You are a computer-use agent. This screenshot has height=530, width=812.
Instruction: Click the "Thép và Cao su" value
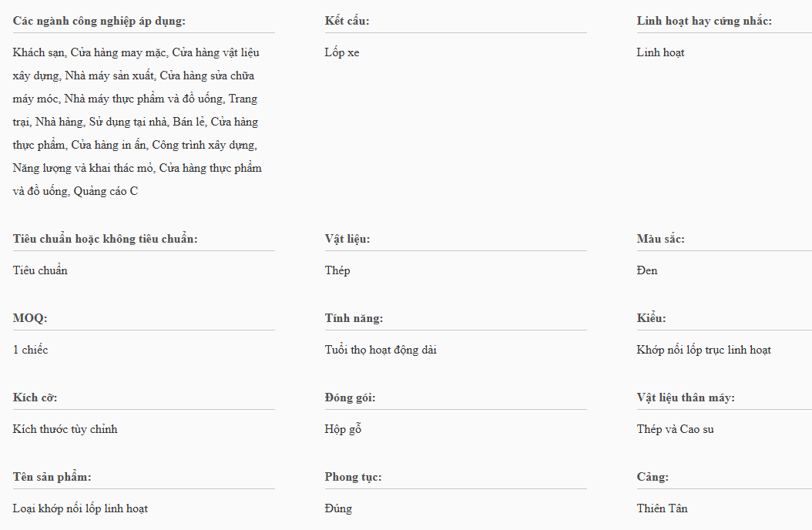pyautogui.click(x=675, y=429)
